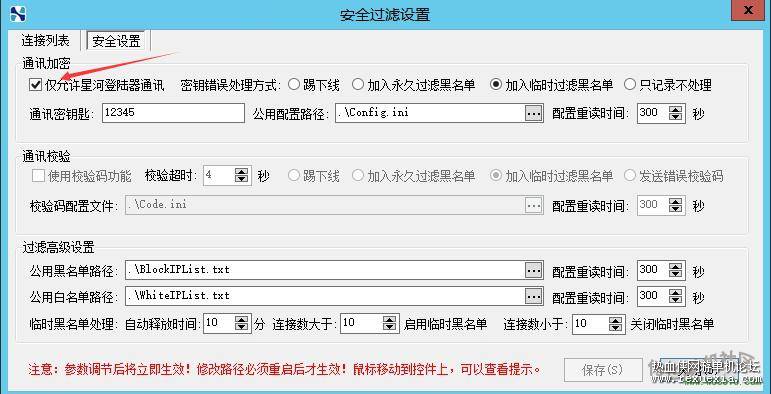Increase the 自动释放时间 value
The height and width of the screenshot is (394, 771).
[x=242, y=320]
